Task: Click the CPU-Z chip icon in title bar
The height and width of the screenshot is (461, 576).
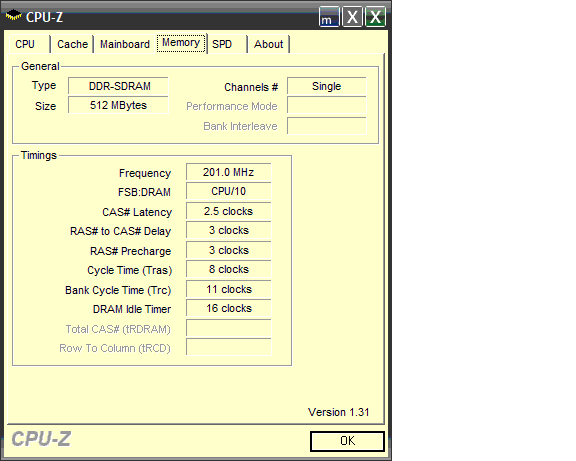Action: (x=14, y=15)
